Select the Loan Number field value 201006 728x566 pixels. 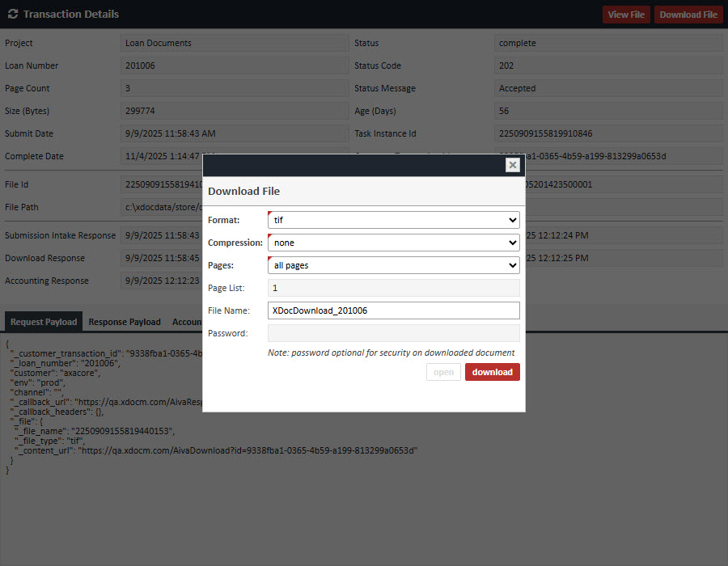coord(235,65)
